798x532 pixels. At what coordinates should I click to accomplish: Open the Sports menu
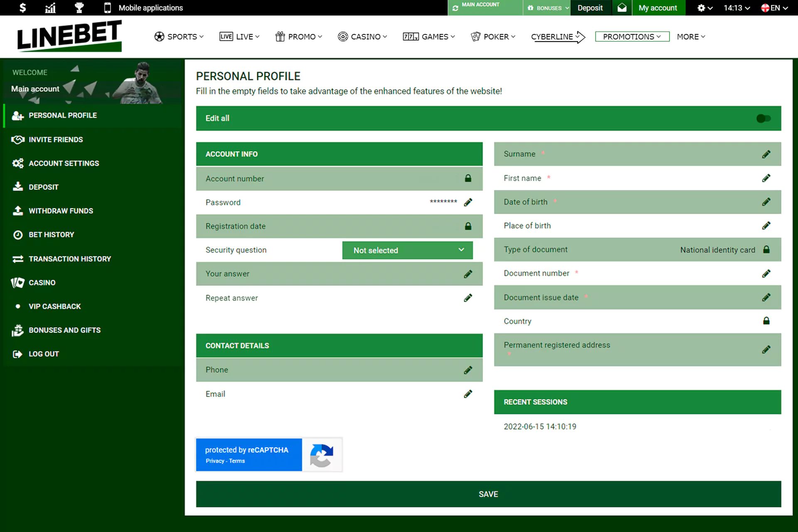[179, 37]
